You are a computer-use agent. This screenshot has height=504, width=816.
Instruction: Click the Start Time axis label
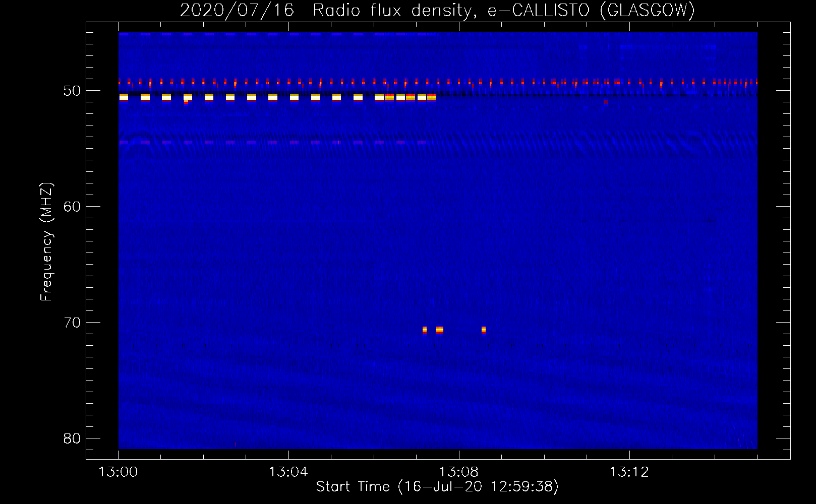point(437,487)
